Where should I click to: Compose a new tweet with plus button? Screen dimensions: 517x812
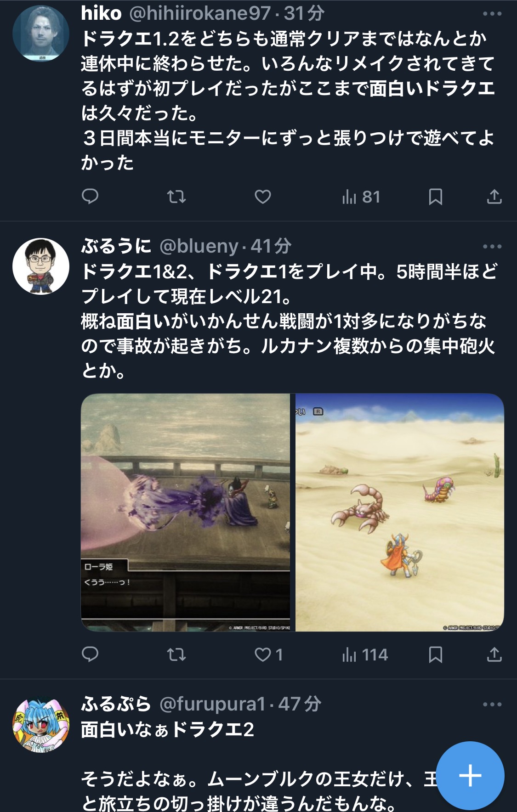pyautogui.click(x=470, y=776)
